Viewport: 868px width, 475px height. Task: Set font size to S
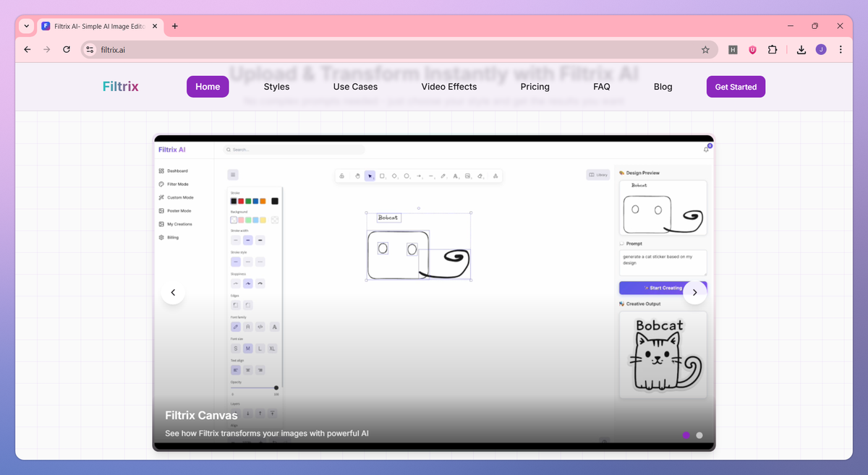[x=236, y=348]
